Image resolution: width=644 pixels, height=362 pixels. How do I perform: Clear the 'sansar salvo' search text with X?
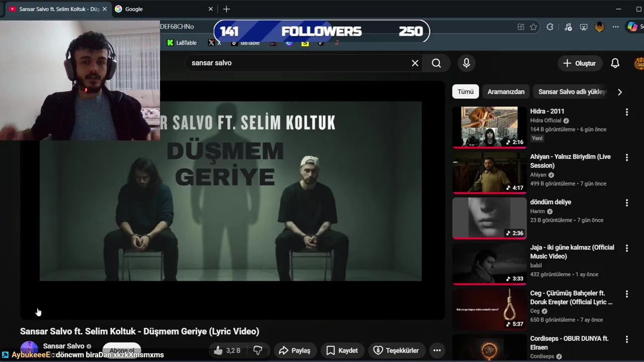click(x=415, y=63)
